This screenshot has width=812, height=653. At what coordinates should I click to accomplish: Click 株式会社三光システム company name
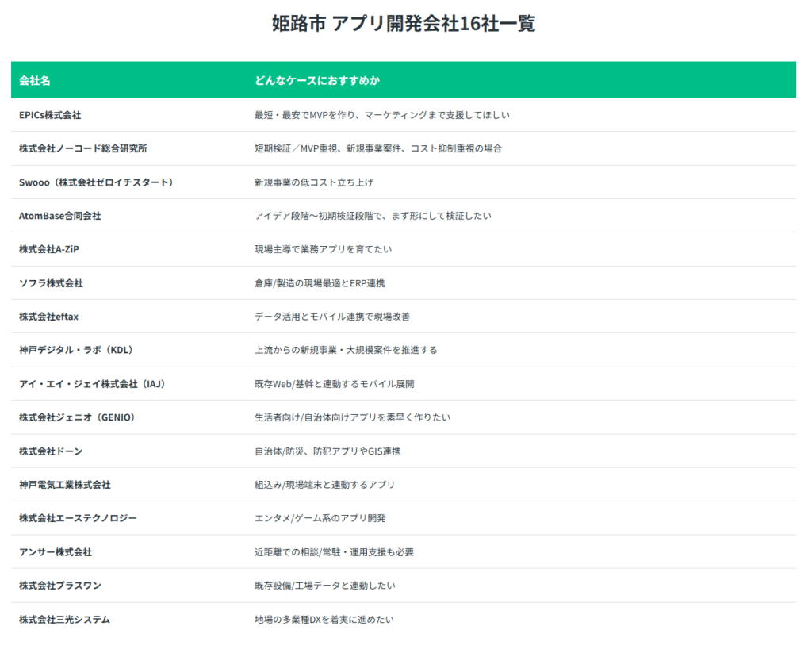[64, 620]
